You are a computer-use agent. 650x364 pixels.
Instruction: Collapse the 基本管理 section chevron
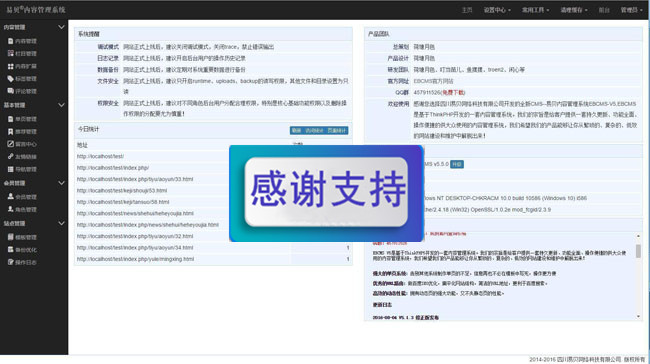click(x=61, y=105)
